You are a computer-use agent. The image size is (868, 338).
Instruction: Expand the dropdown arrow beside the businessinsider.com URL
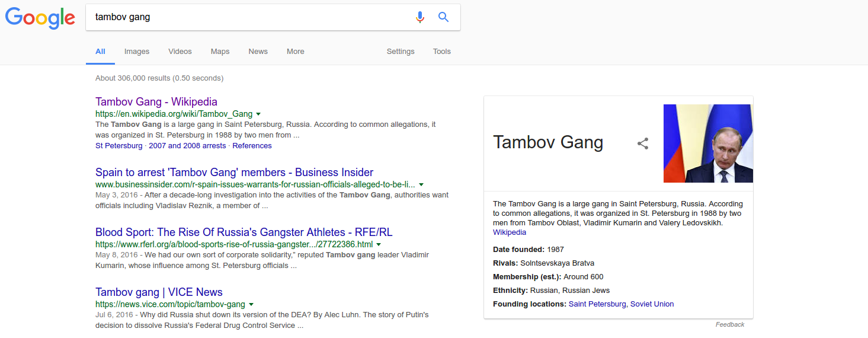[421, 185]
